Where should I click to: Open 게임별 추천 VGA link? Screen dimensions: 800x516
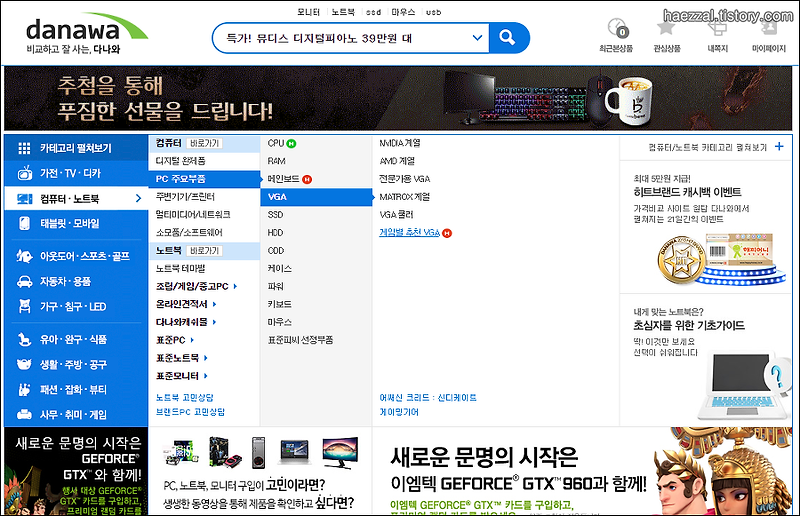(409, 233)
